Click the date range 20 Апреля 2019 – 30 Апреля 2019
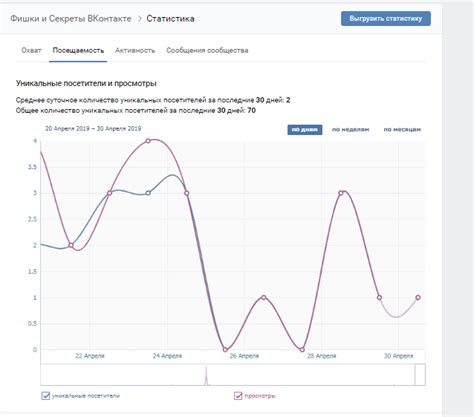Image resolution: width=474 pixels, height=417 pixels. click(x=93, y=129)
